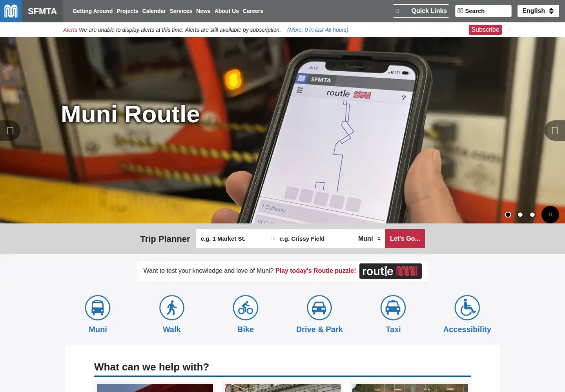Open the Drive & Park car icon
This screenshot has width=565, height=392.
coord(319,308)
